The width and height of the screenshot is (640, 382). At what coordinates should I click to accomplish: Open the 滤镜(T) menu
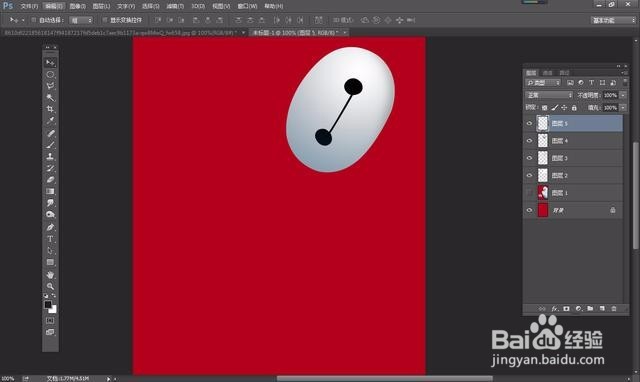coord(175,6)
